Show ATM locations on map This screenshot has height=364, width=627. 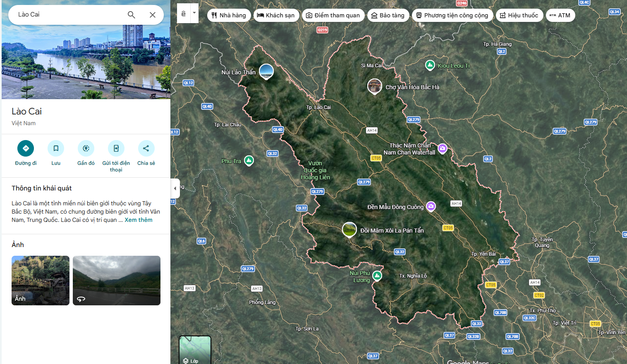560,15
